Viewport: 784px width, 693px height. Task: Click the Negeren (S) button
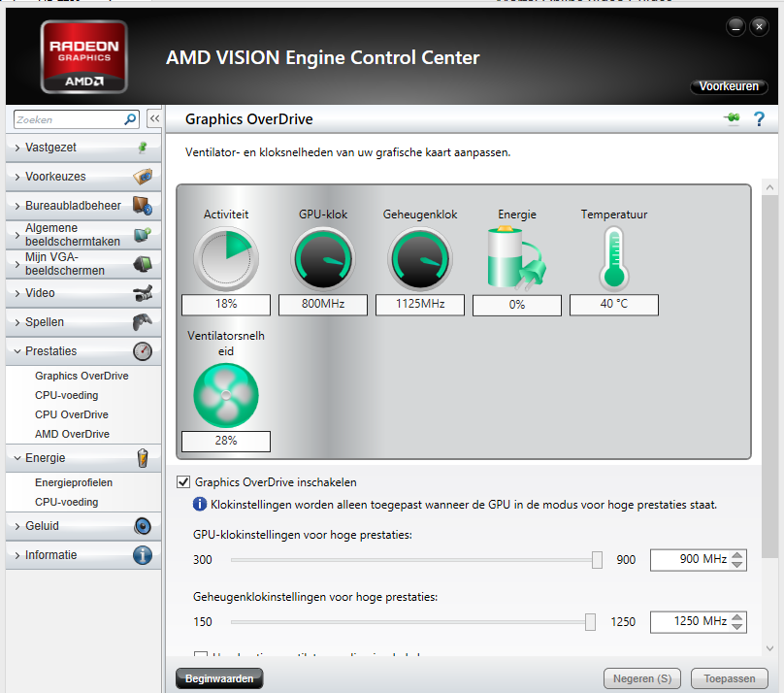click(x=642, y=678)
